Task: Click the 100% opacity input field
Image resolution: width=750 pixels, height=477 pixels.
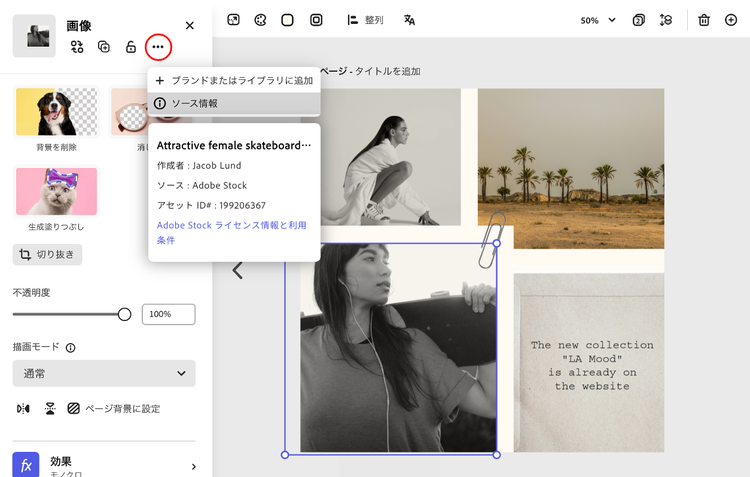Action: [168, 314]
